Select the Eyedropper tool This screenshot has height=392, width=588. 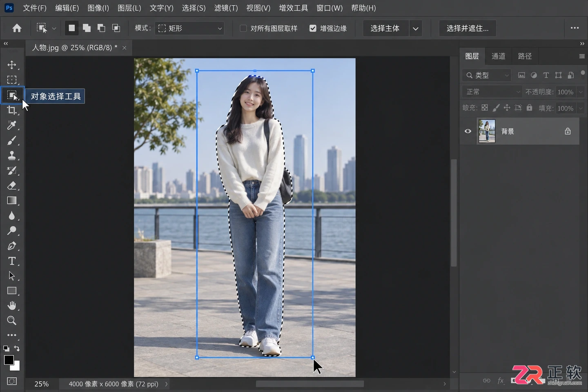pos(12,125)
